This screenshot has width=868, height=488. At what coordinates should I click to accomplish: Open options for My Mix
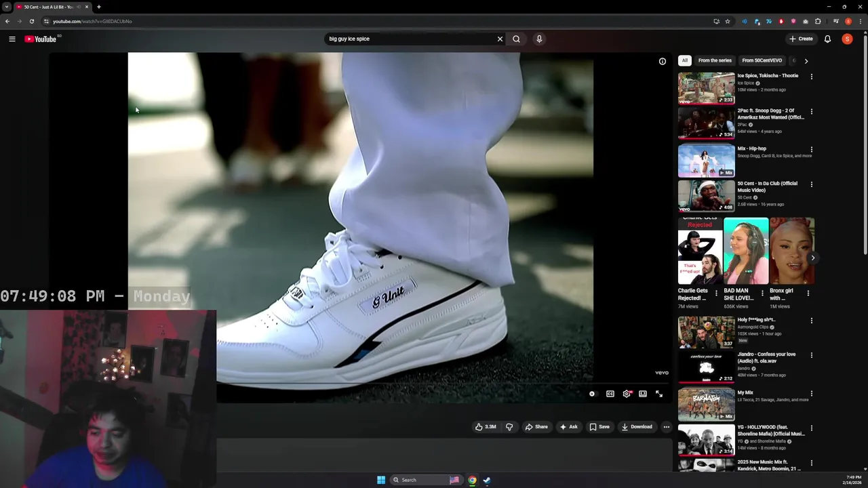pos(811,394)
